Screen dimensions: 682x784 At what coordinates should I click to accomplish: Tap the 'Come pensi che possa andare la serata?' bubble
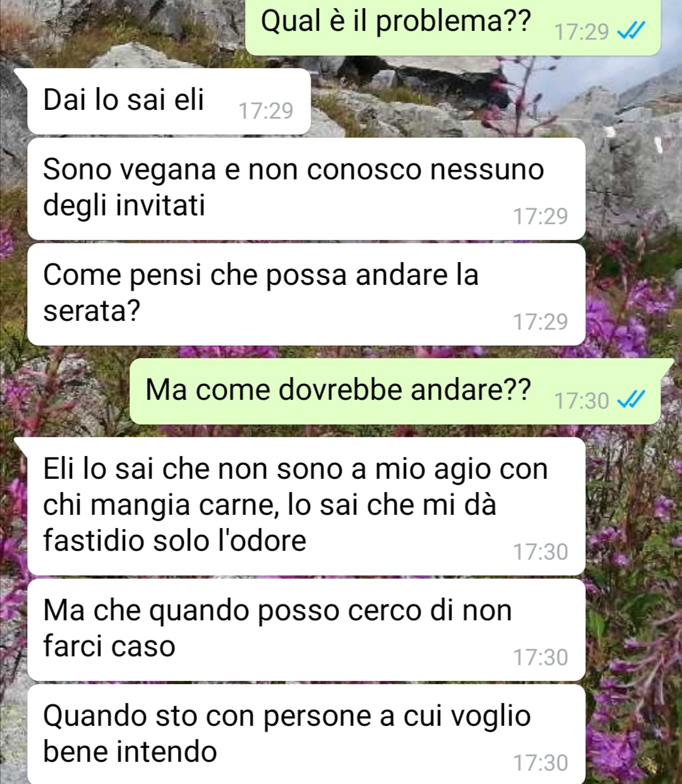point(306,294)
